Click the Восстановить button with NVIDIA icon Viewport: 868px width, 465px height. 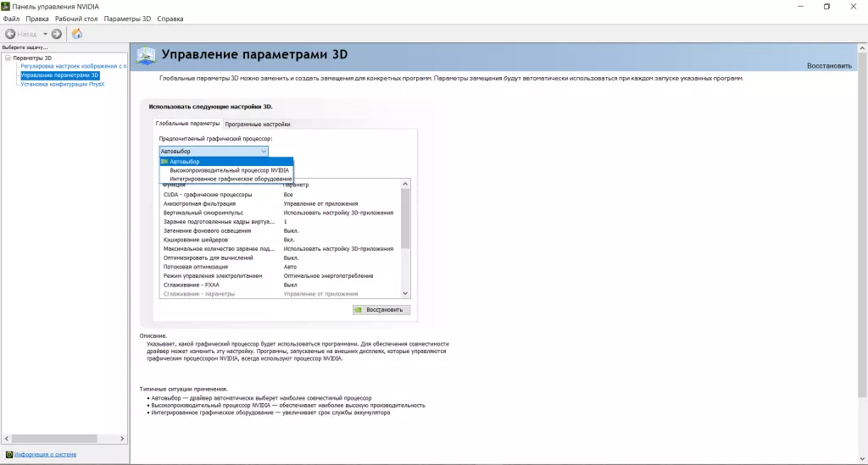381,310
